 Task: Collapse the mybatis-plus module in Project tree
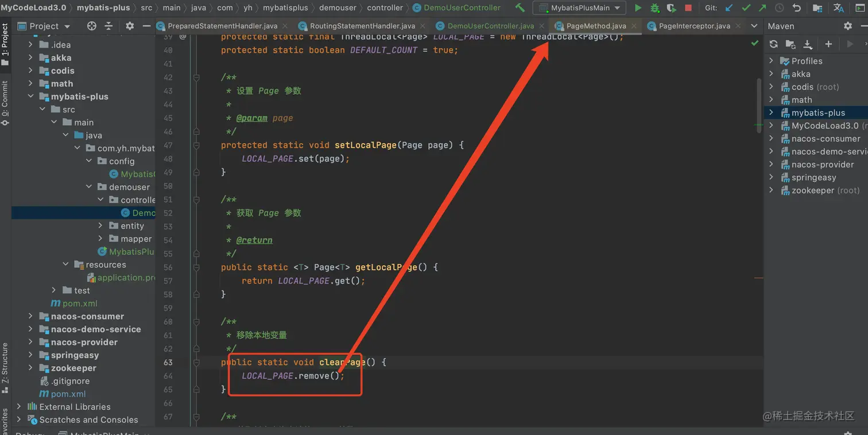(30, 96)
